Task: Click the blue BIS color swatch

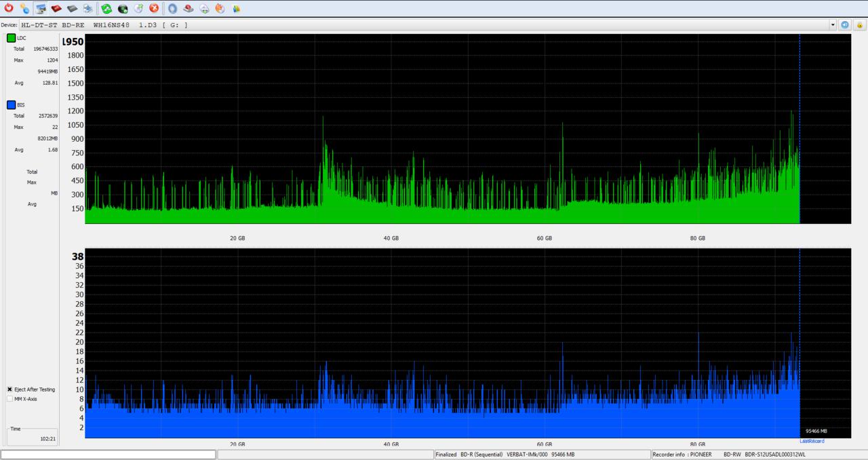Action: pyautogui.click(x=11, y=105)
